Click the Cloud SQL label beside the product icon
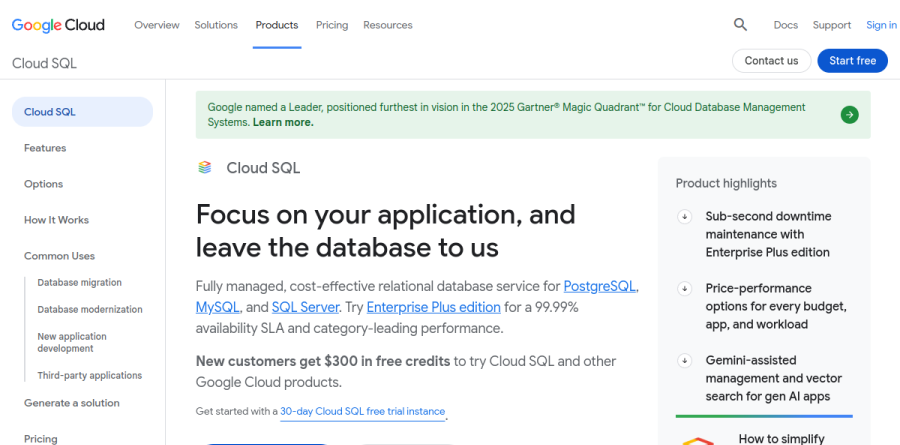This screenshot has height=445, width=900. [x=263, y=168]
